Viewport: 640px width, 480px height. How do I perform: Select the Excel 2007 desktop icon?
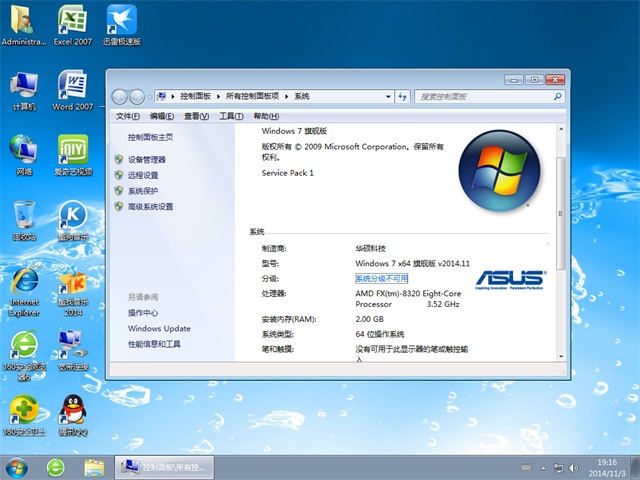point(72,26)
